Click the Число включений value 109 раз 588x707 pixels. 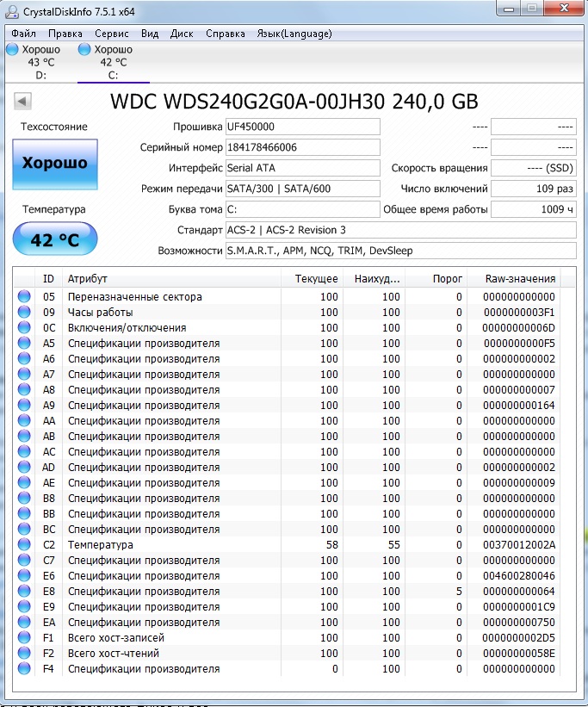click(534, 189)
